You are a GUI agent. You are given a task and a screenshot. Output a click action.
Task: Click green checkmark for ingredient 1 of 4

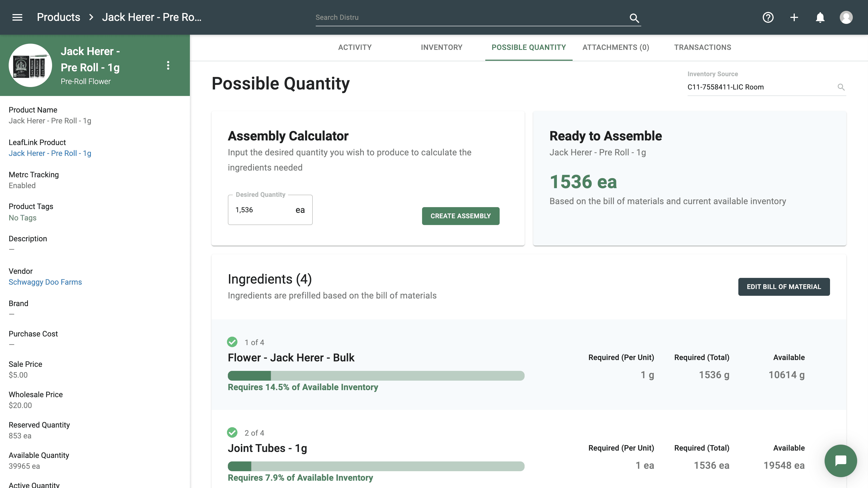coord(232,342)
